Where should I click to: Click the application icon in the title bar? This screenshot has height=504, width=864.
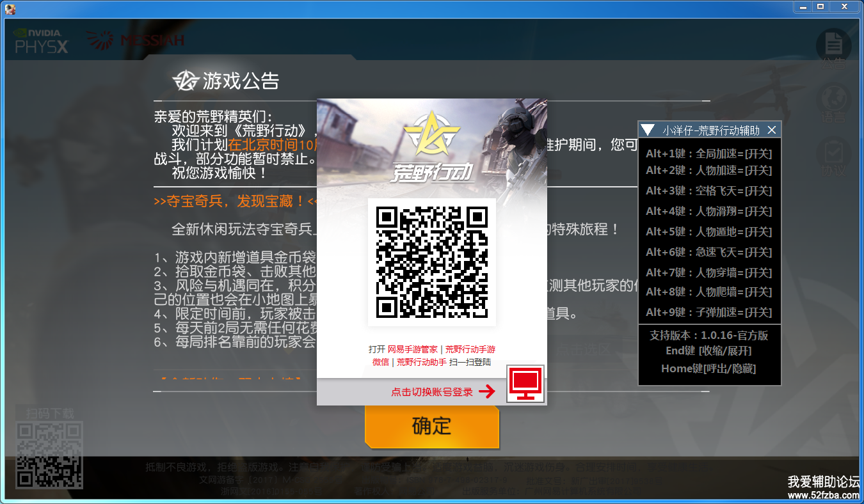(x=10, y=9)
